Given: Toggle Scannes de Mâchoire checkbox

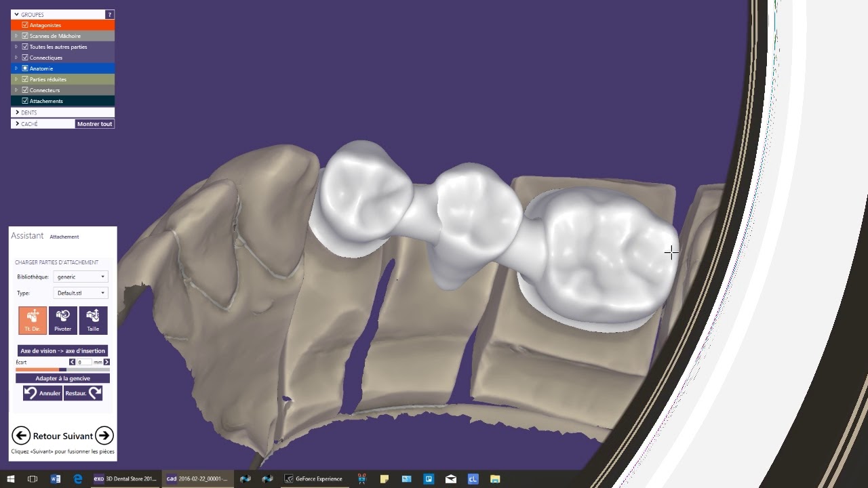Looking at the screenshot, I should click(x=25, y=36).
